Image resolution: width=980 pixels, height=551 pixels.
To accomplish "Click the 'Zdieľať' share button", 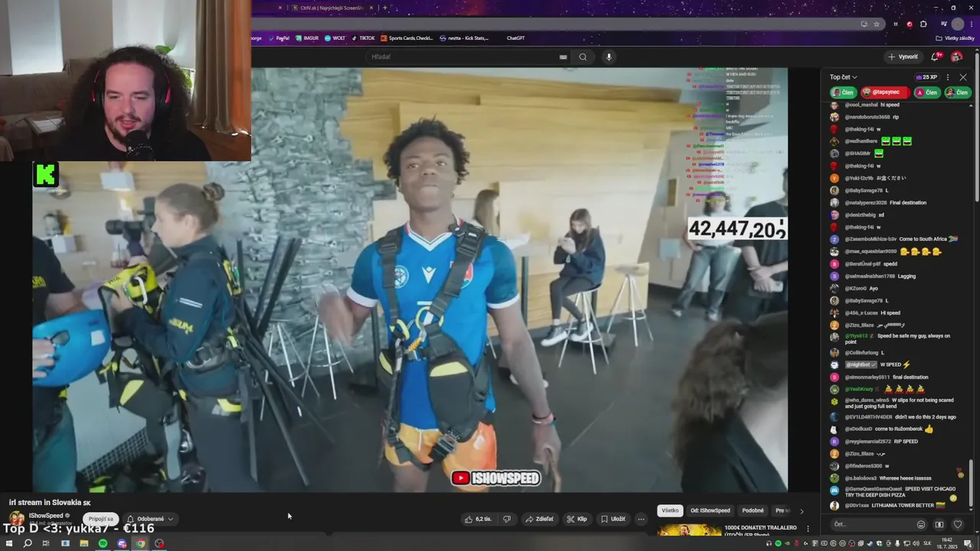I will (540, 519).
